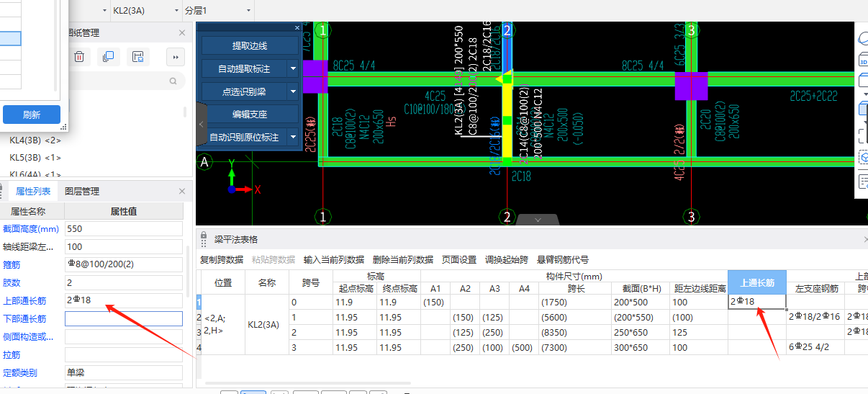Image resolution: width=868 pixels, height=394 pixels.
Task: Click the search magnifier icon
Action: click(173, 82)
